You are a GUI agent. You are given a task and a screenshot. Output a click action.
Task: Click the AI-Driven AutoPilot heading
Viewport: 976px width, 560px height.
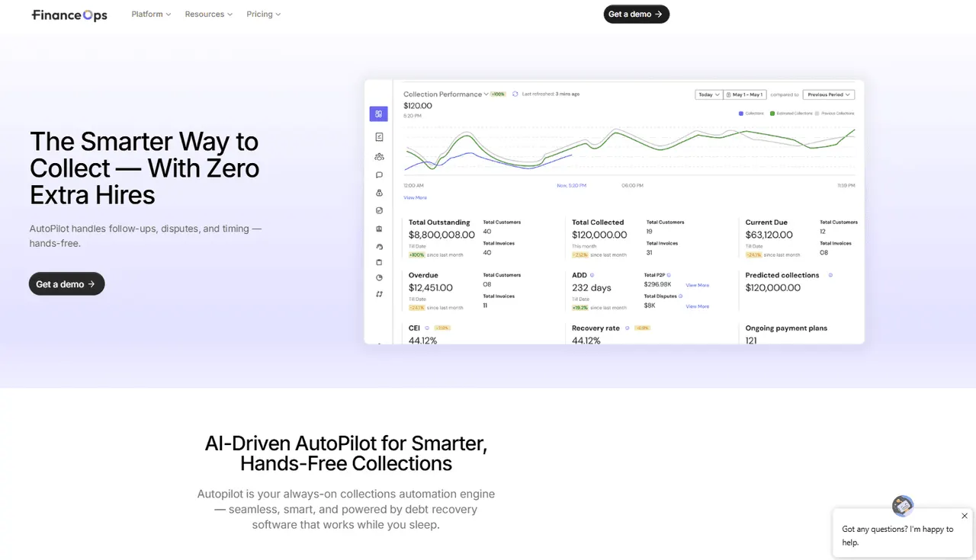point(346,453)
